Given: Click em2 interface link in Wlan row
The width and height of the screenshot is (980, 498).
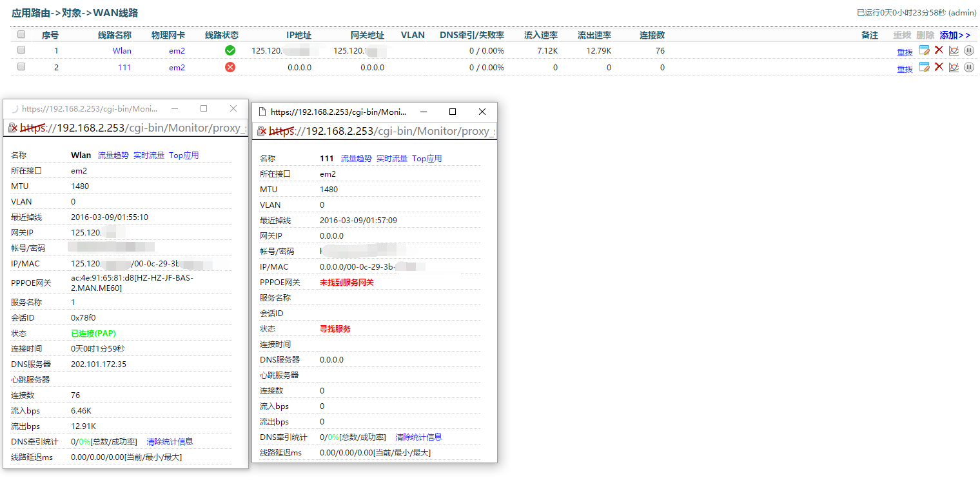Looking at the screenshot, I should click(x=177, y=50).
